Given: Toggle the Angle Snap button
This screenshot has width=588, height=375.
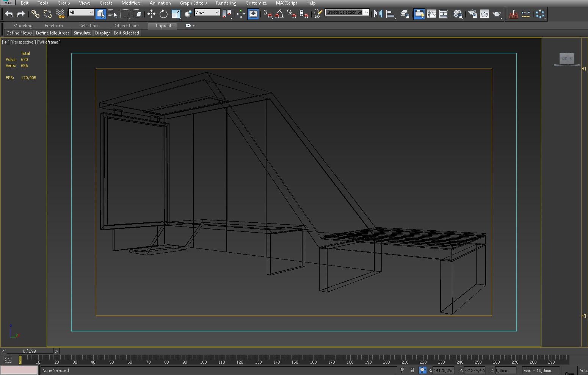Looking at the screenshot, I should pos(280,14).
